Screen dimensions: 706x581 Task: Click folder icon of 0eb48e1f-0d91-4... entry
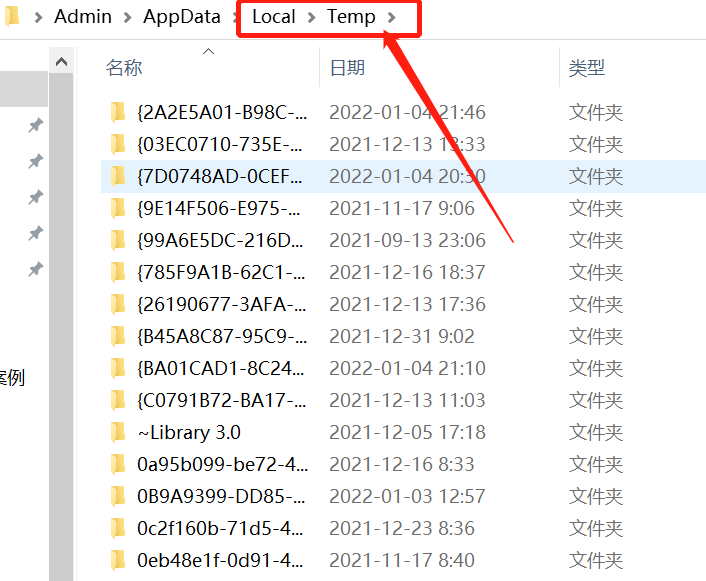tap(118, 560)
